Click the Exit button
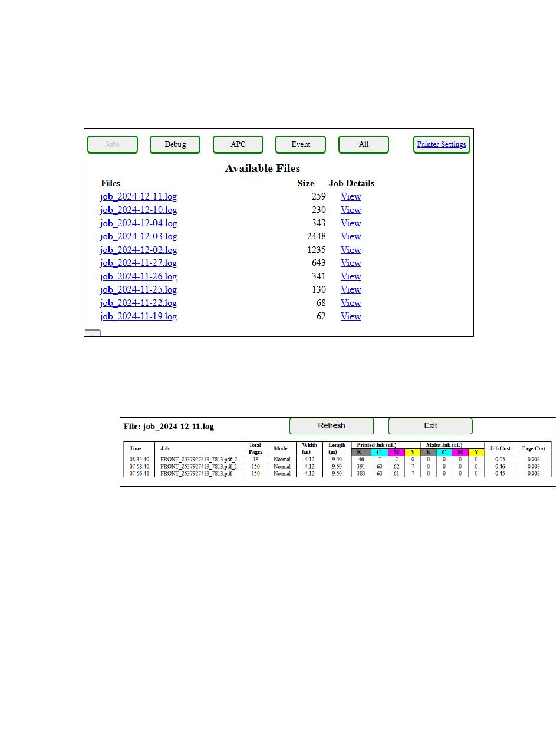 [x=430, y=426]
